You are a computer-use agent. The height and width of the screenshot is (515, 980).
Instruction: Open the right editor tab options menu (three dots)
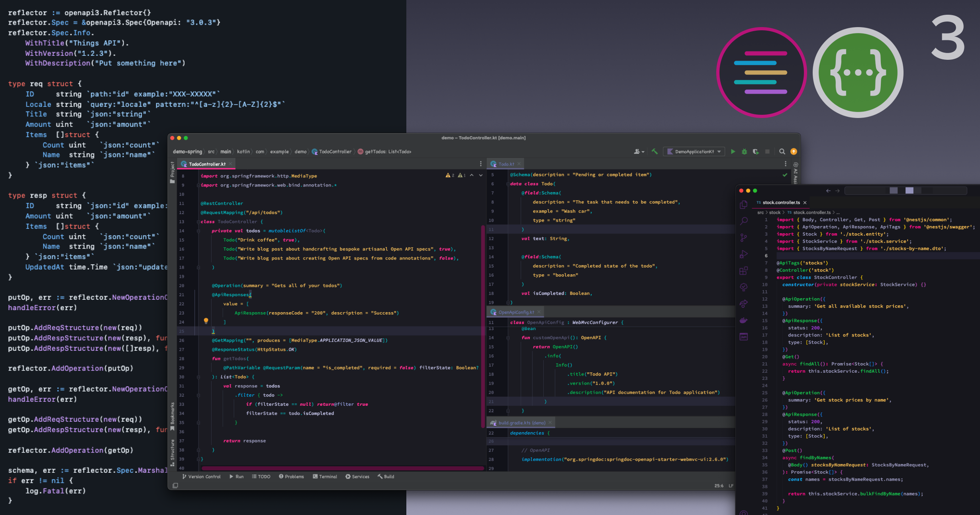786,164
